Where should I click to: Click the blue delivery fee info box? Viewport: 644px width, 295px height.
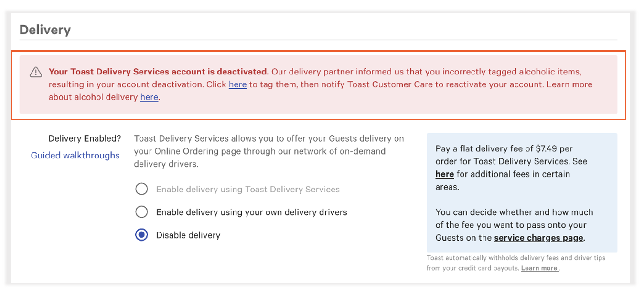tap(522, 192)
